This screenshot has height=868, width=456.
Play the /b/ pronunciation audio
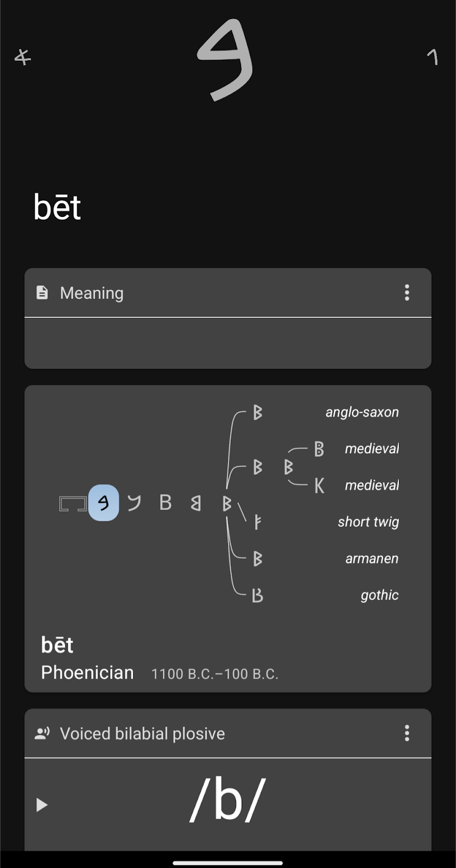tap(42, 805)
